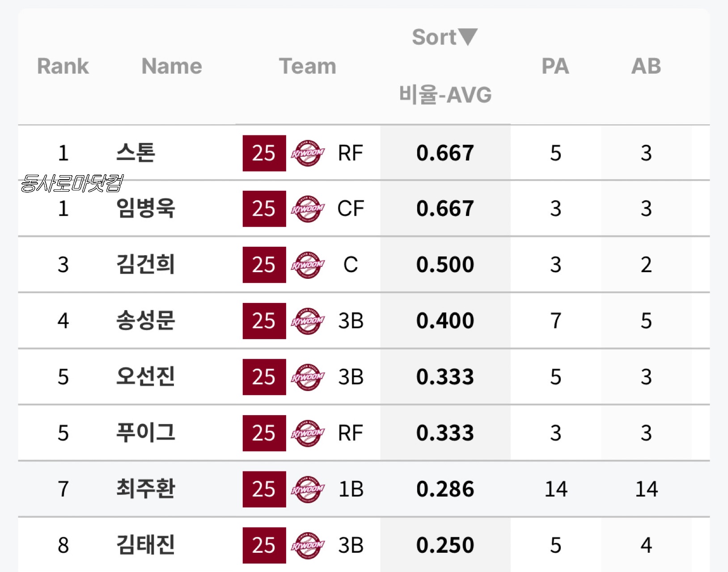Click the Rank column header
This screenshot has width=728, height=572.
click(x=63, y=66)
